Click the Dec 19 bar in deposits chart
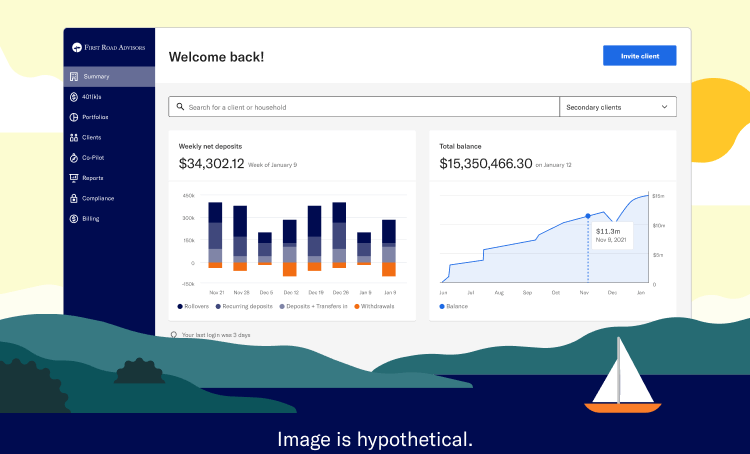 click(315, 238)
